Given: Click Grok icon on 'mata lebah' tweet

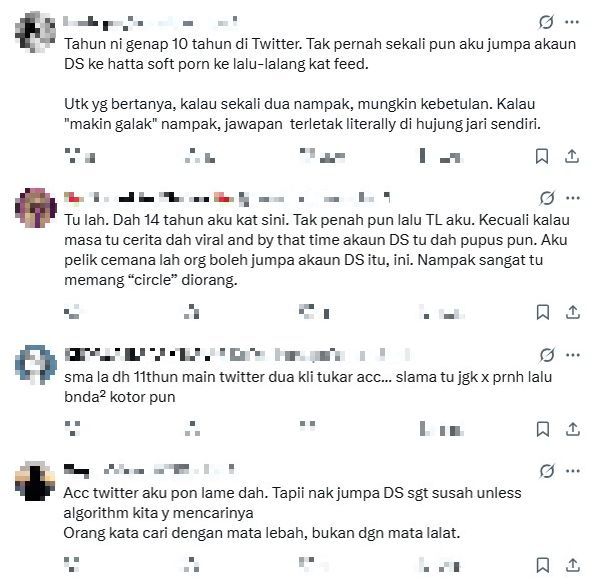Looking at the screenshot, I should tap(547, 471).
